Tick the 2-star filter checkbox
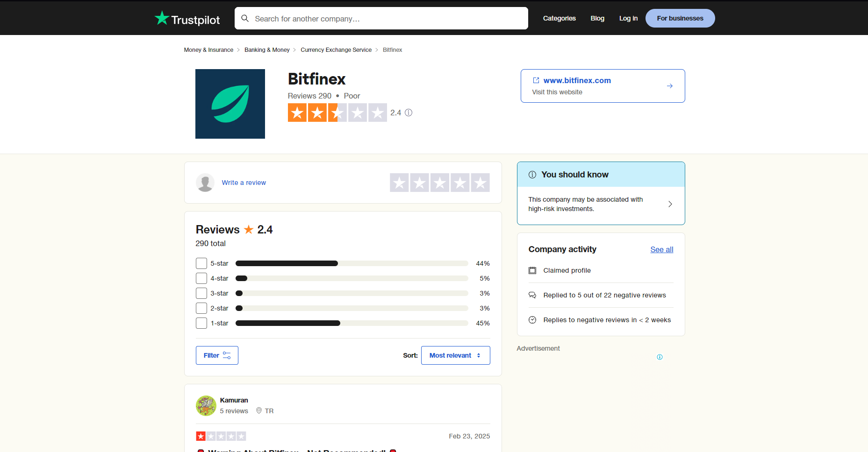The image size is (868, 452). pos(201,308)
